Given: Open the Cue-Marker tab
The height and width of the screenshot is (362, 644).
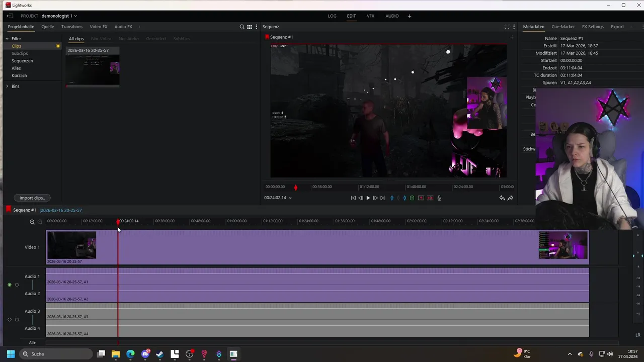Looking at the screenshot, I should pyautogui.click(x=563, y=27).
